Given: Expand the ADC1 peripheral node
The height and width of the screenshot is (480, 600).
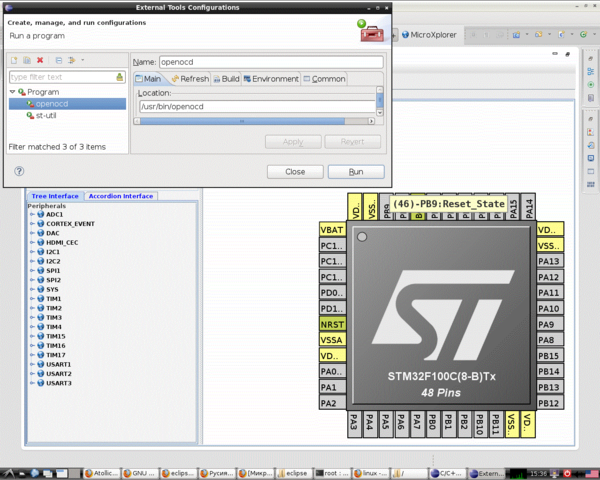Looking at the screenshot, I should (x=32, y=214).
